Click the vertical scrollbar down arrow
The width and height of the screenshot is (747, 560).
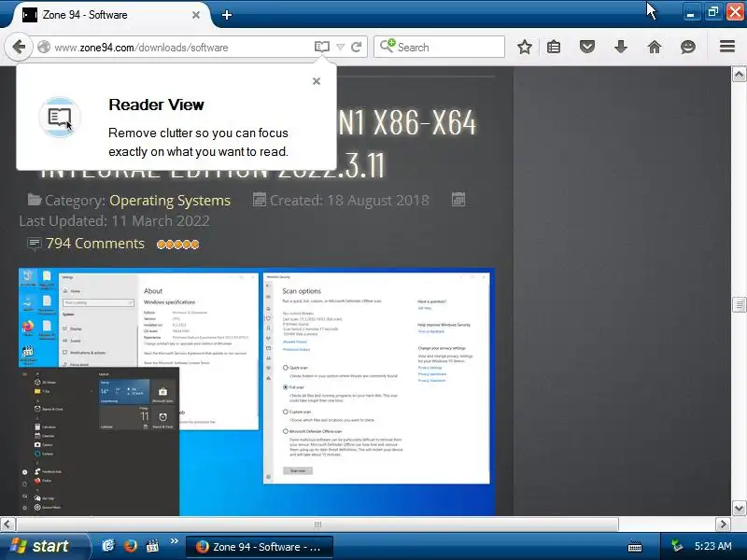click(739, 509)
